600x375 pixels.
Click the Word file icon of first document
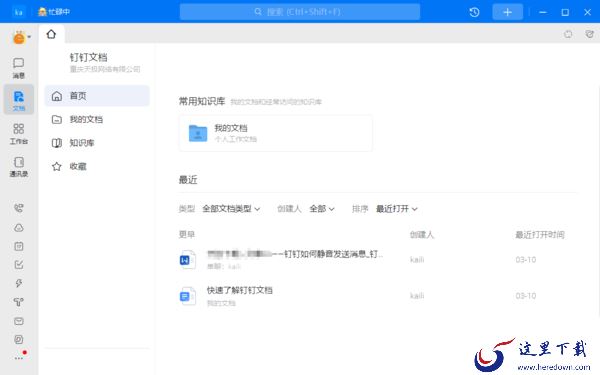tap(188, 260)
